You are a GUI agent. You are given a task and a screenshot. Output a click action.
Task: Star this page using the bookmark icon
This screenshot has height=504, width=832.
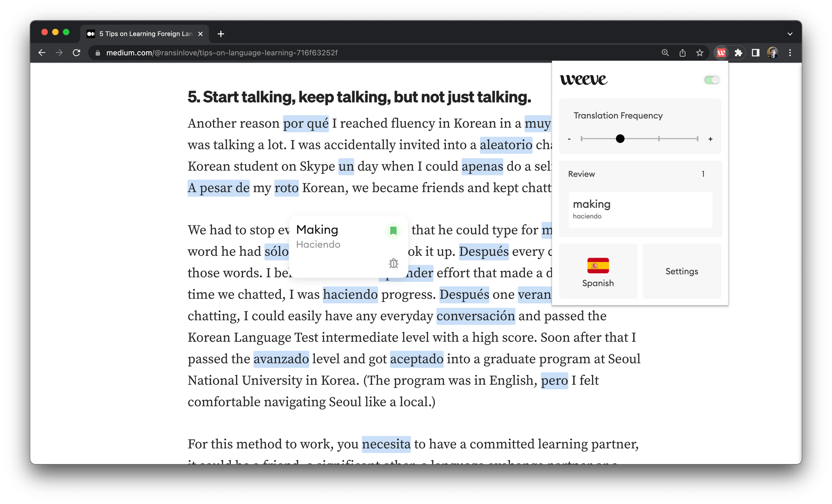tap(700, 52)
